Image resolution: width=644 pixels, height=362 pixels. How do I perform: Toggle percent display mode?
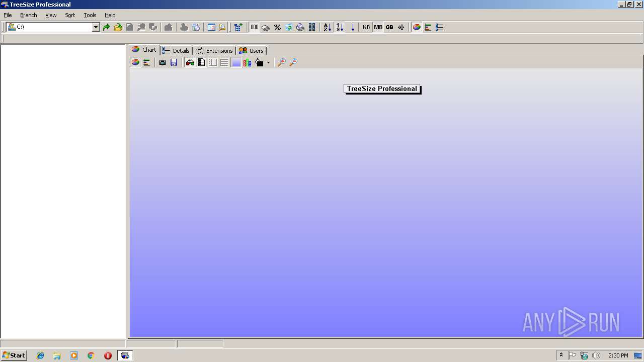coord(277,27)
